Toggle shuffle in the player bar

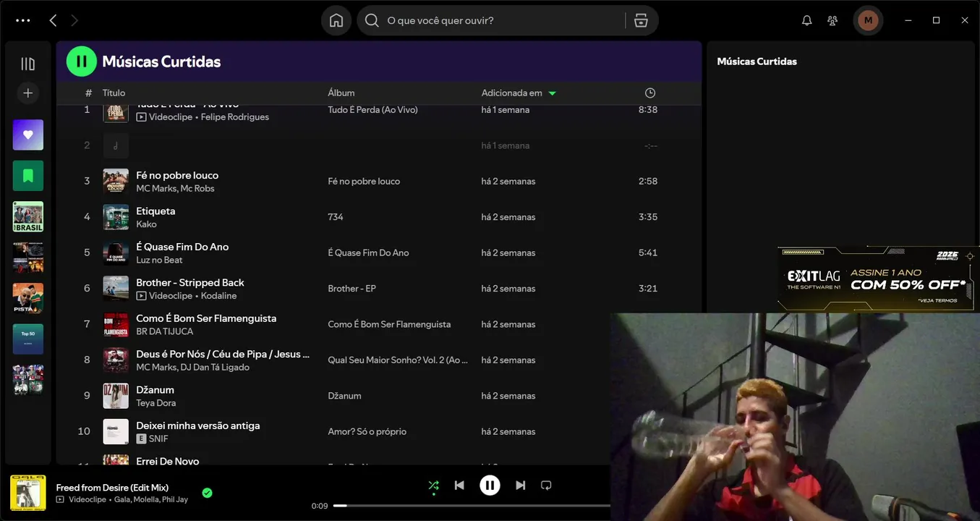pyautogui.click(x=433, y=486)
